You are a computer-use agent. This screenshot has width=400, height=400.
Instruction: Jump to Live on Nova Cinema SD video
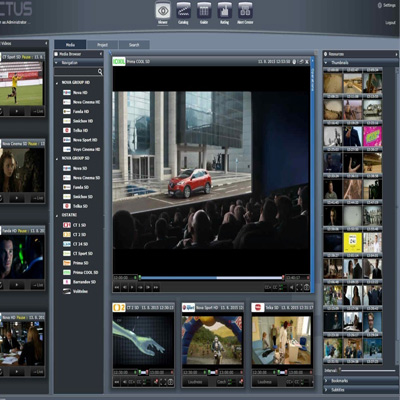[x=37, y=198]
